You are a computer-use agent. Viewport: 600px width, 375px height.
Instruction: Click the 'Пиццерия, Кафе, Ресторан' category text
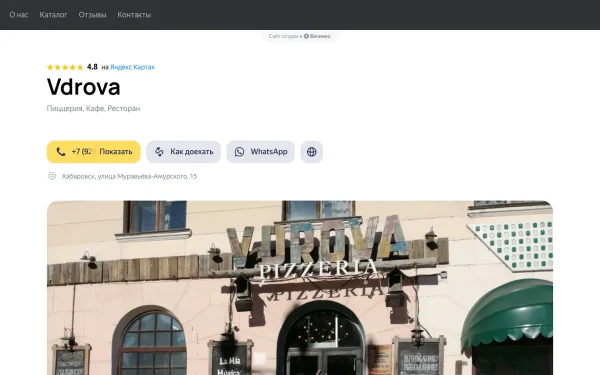(x=93, y=108)
